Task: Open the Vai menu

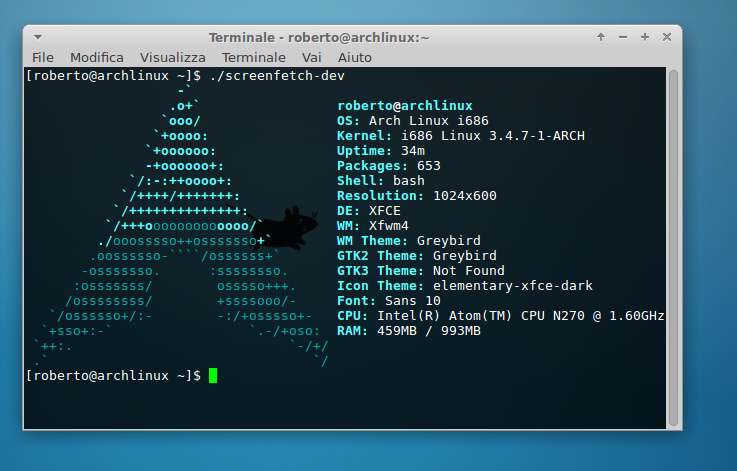Action: [x=312, y=57]
